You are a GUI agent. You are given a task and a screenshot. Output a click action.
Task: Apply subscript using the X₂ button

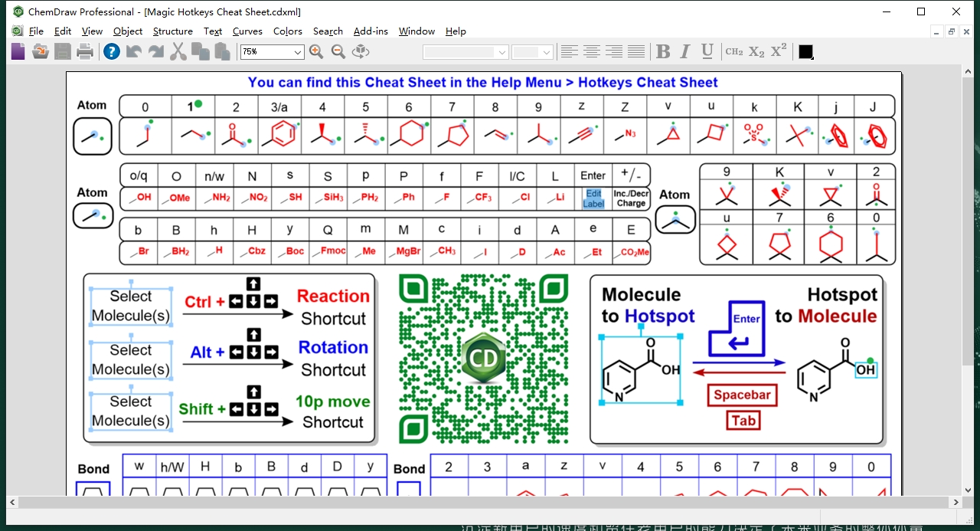(x=756, y=51)
